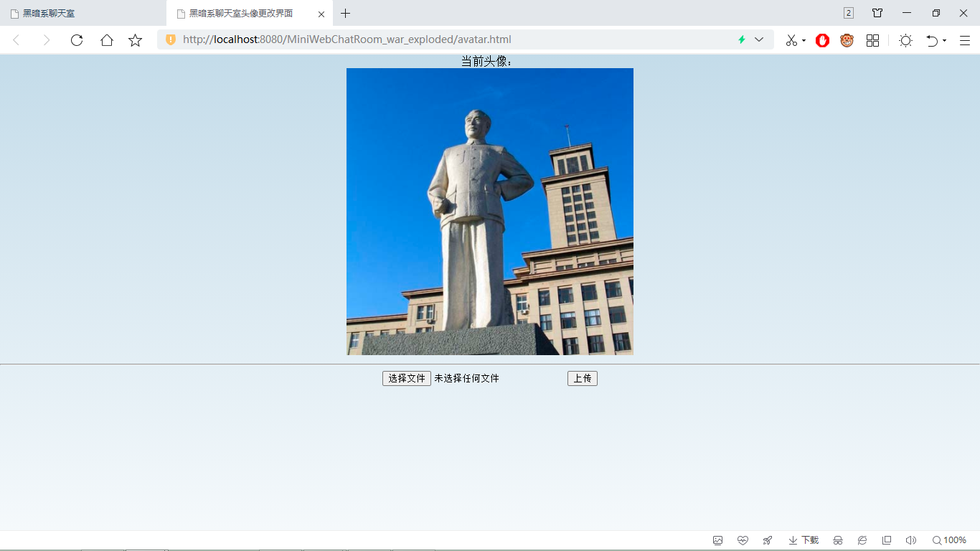Click the overlapping windows icon in status bar
Screen dimensions: 980x551
pyautogui.click(x=887, y=540)
